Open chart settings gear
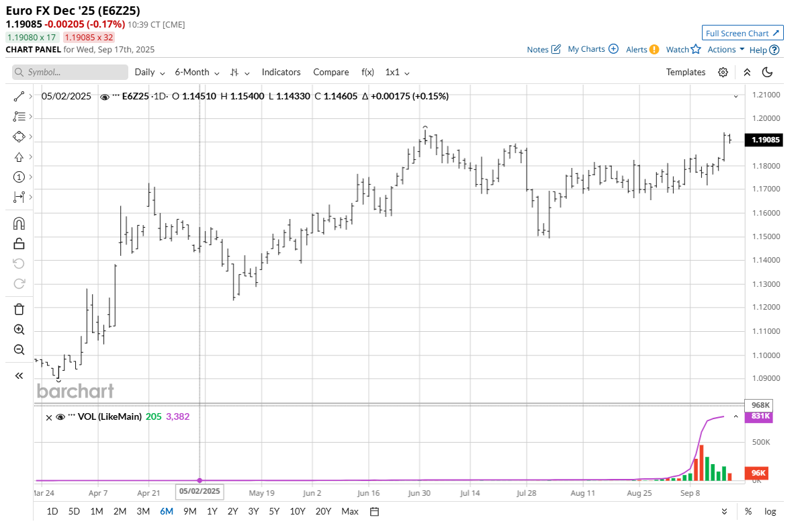The height and width of the screenshot is (532, 804). click(x=723, y=73)
